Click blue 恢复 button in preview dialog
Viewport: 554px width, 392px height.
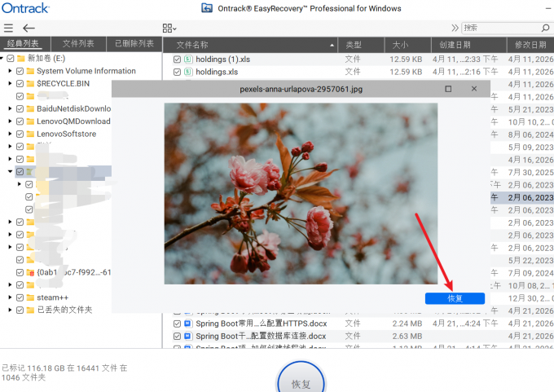pos(455,298)
